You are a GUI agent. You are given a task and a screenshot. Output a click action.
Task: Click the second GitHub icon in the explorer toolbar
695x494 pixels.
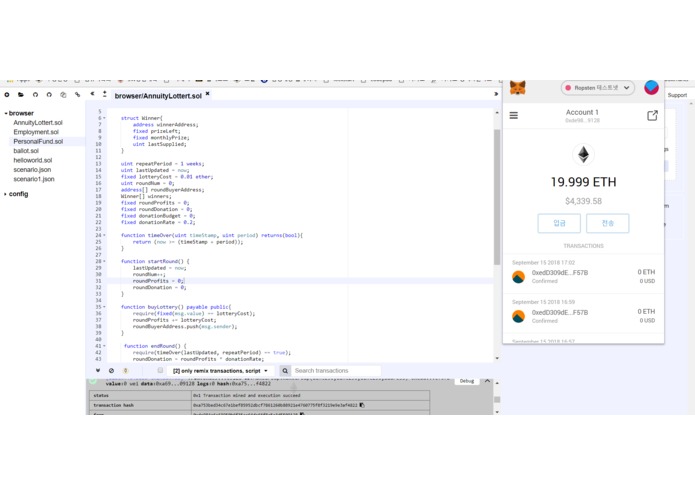[49, 94]
